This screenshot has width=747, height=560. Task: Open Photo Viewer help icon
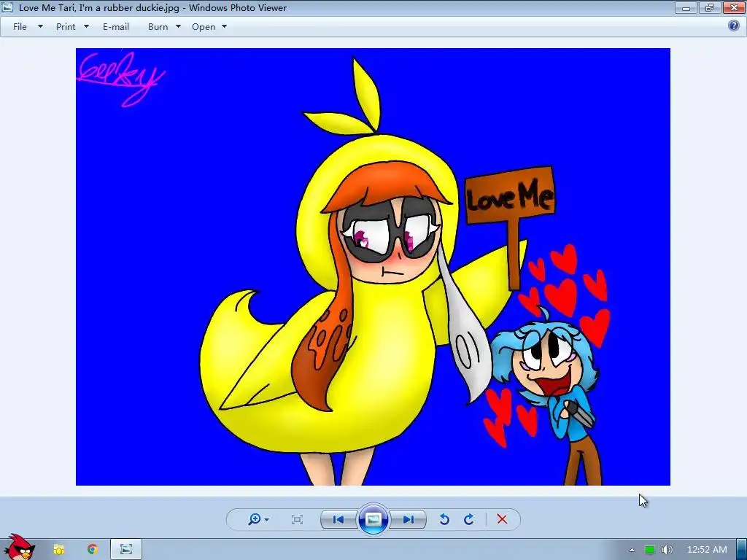pos(734,26)
